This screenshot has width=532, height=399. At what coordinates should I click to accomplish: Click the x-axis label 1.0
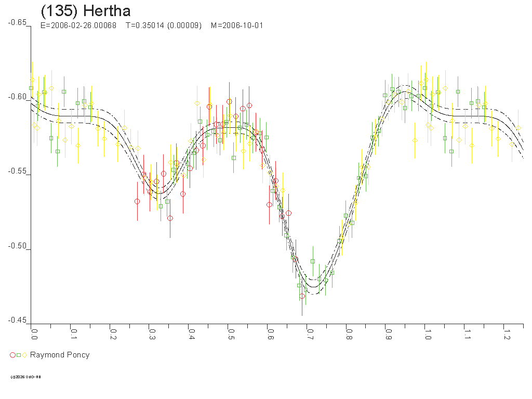click(428, 334)
